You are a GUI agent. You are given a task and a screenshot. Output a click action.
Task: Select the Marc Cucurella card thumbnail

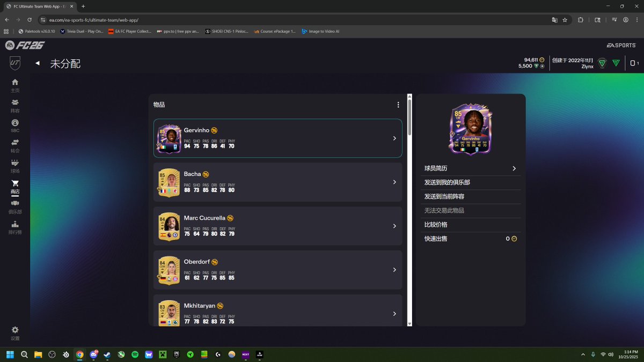click(169, 226)
